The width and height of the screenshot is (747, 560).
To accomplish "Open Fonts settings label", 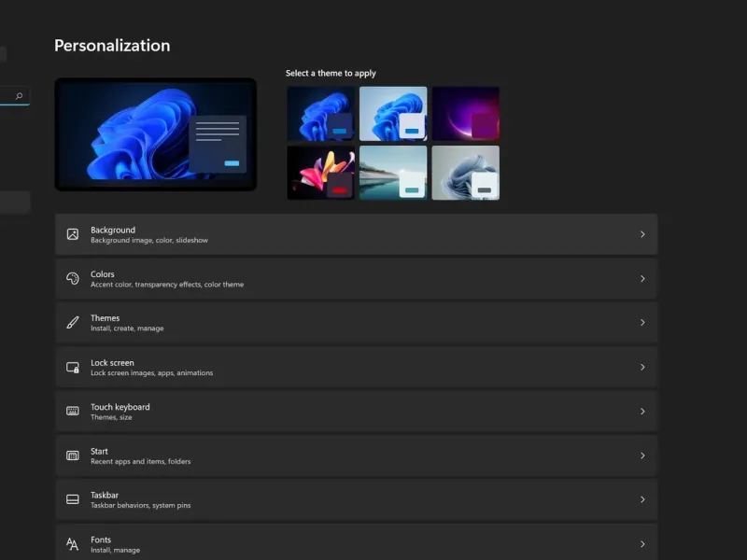I will pos(101,540).
